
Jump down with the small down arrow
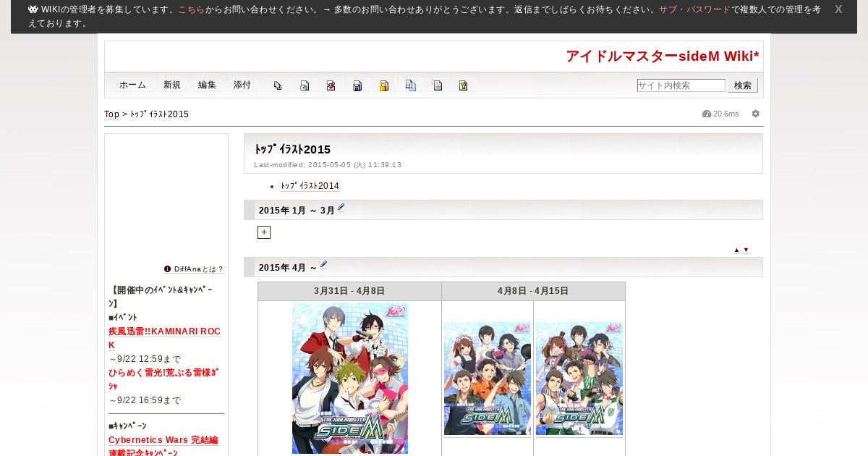point(746,250)
